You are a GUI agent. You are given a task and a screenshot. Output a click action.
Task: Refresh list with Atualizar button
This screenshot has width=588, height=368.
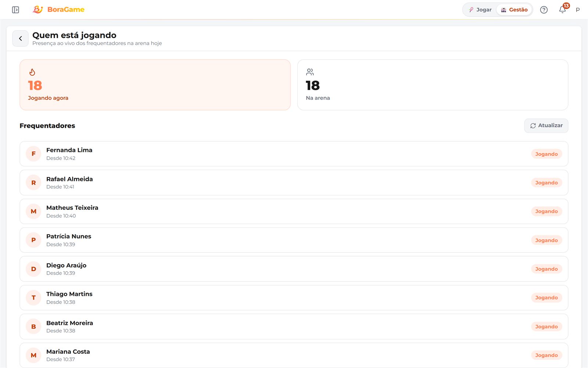tap(546, 125)
